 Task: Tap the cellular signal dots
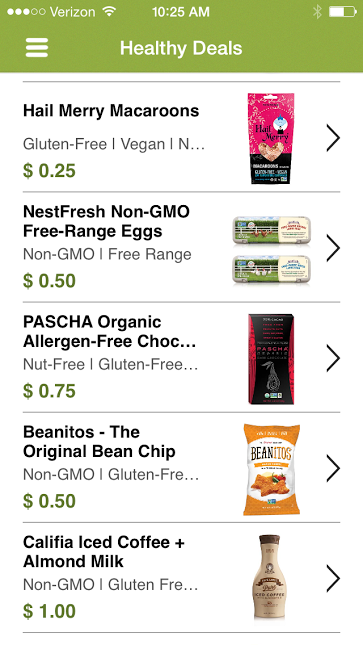click(26, 12)
